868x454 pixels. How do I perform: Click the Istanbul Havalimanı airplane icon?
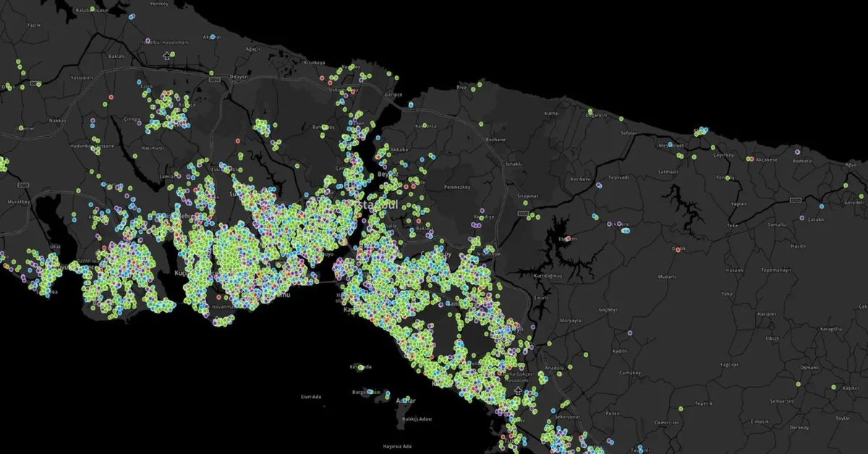coord(168,55)
